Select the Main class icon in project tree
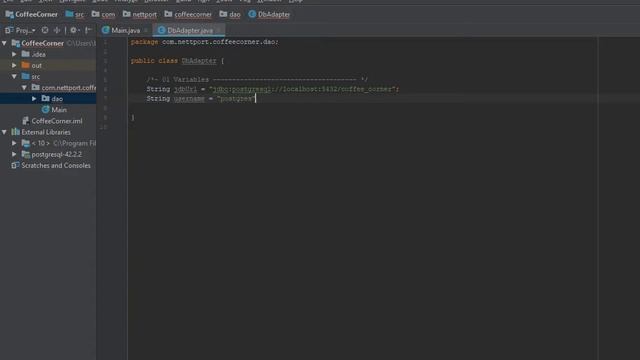The image size is (640, 360). point(46,109)
